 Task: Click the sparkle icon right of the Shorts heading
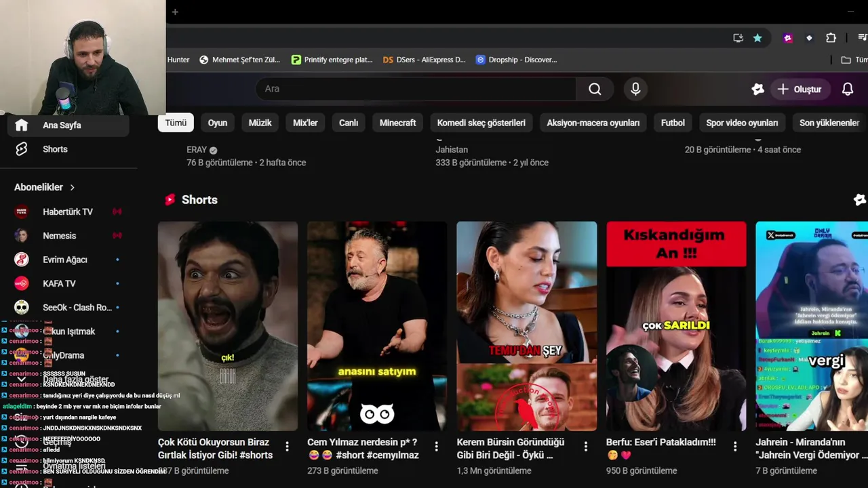point(860,199)
